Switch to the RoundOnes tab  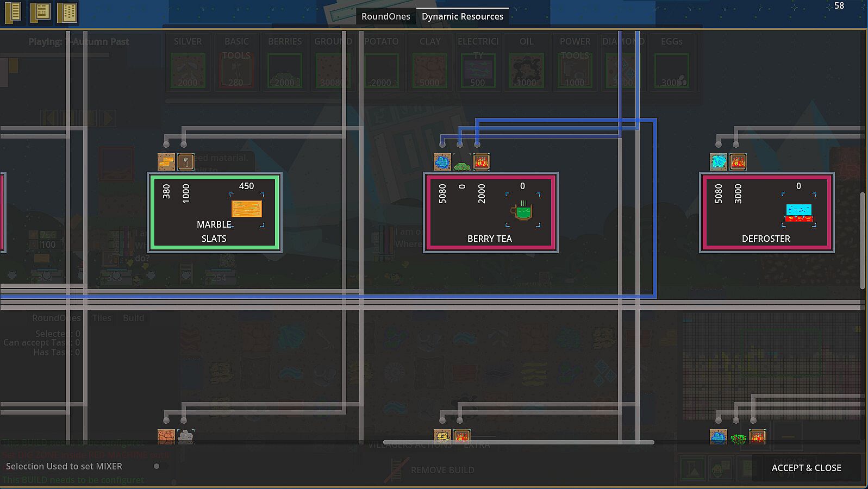tap(386, 16)
